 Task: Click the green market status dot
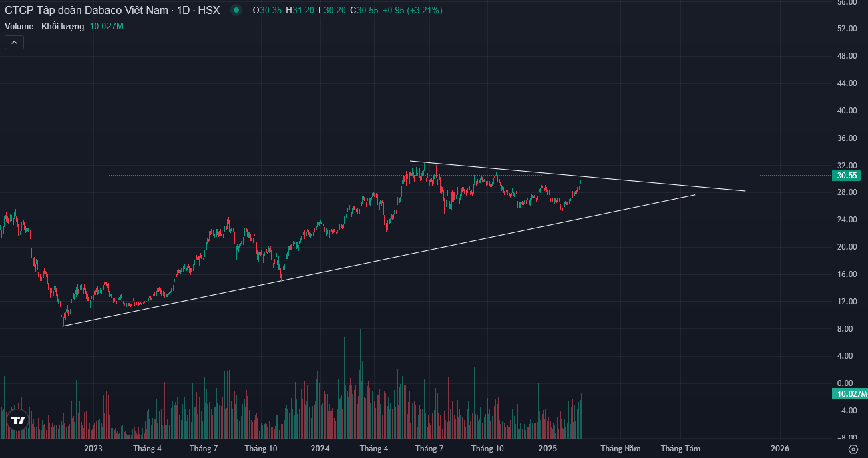point(236,10)
